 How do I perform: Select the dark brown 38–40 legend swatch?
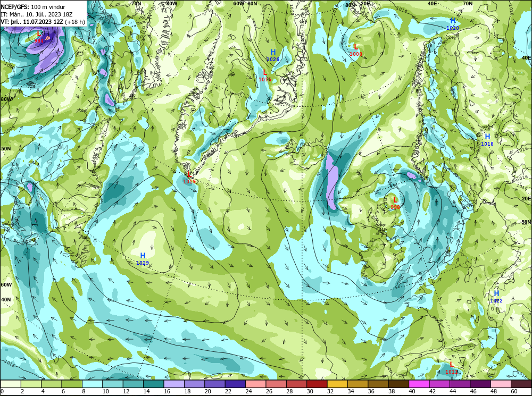click(x=398, y=384)
